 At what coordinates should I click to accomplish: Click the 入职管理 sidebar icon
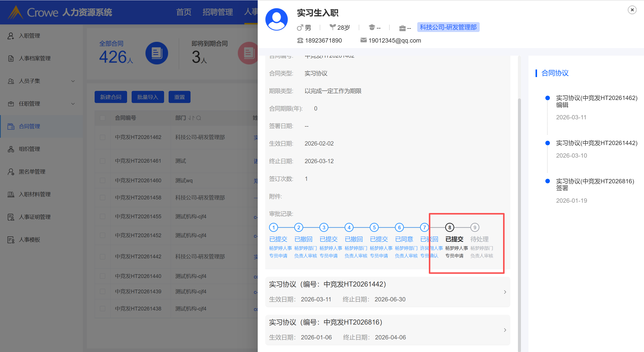(x=11, y=36)
